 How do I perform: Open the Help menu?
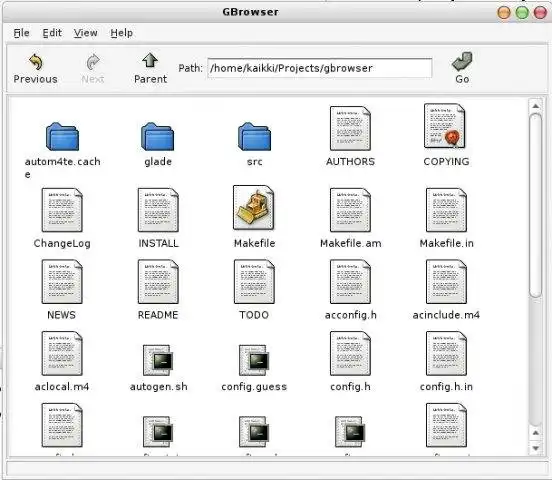121,33
